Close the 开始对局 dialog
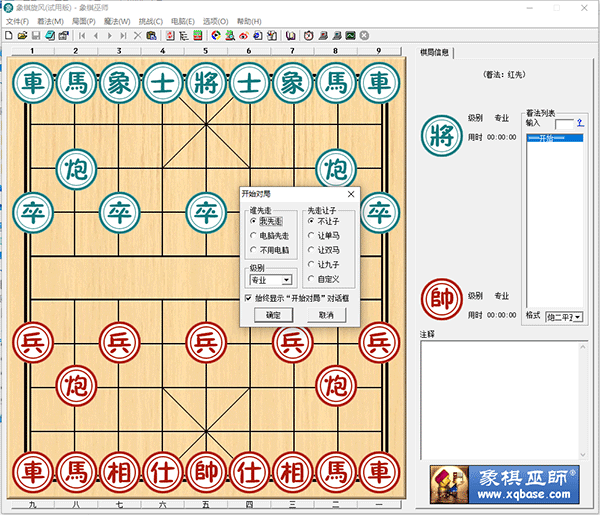Viewport: 600px width, 515px height. point(351,194)
